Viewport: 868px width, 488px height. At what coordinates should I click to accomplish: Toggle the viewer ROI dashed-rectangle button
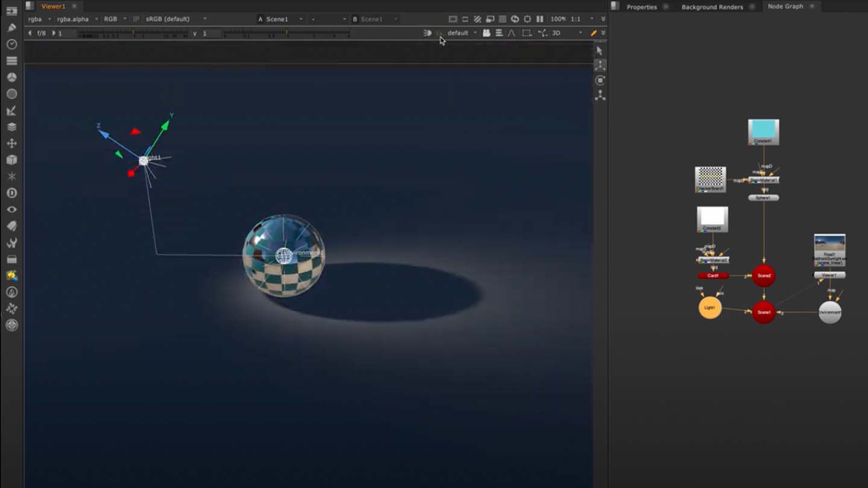coord(526,33)
